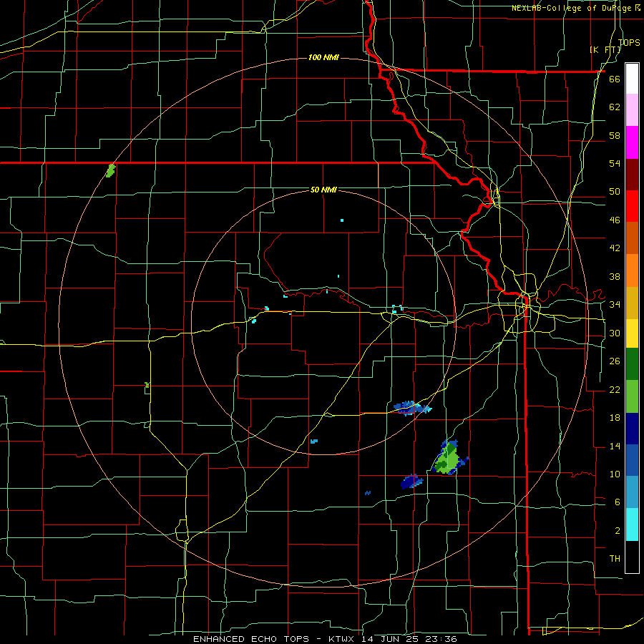Select the dark green legend swatch

pyautogui.click(x=632, y=364)
